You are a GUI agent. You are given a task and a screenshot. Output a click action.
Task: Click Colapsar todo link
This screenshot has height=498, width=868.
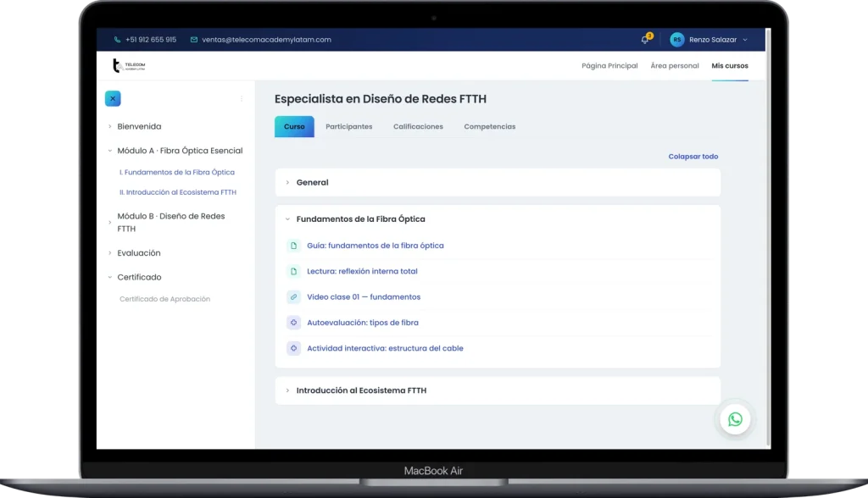point(693,157)
